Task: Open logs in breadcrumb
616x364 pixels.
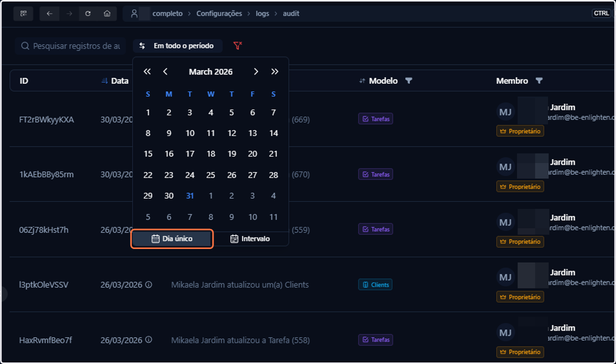Action: coord(262,14)
